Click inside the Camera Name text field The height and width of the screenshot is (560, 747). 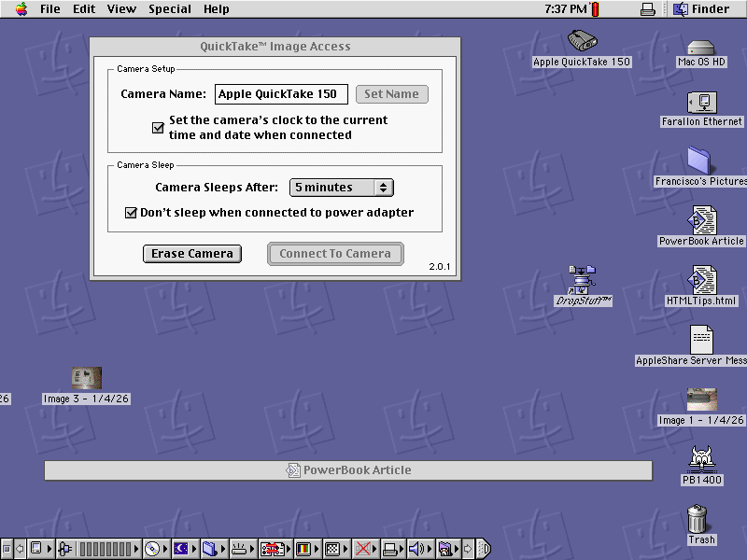click(x=280, y=93)
